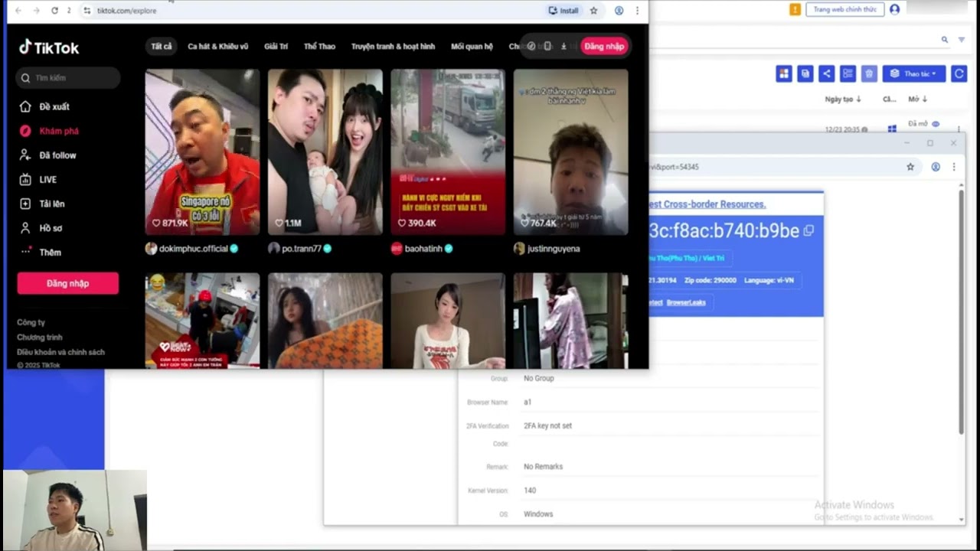
Task: Click the refresh toolbar icon
Action: click(959, 73)
